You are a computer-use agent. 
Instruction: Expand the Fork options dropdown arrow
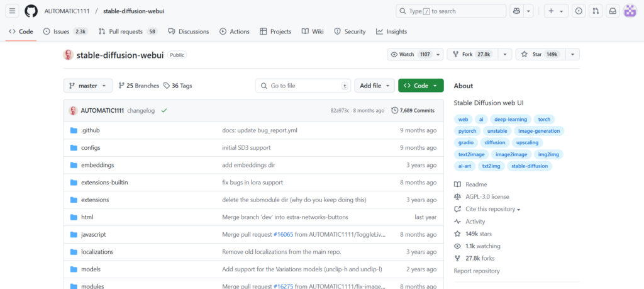coord(505,54)
